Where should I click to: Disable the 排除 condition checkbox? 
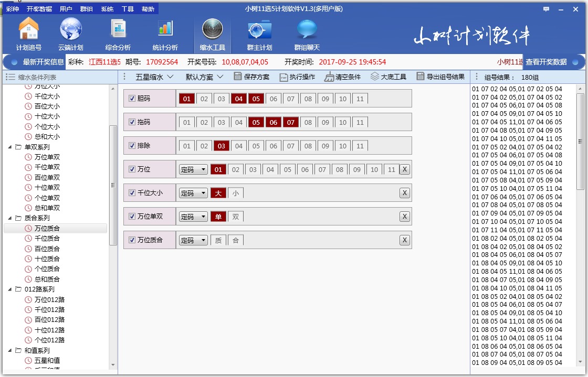point(132,146)
